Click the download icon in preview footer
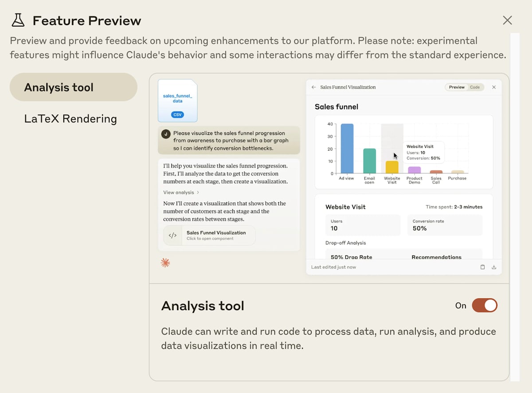 pos(494,267)
